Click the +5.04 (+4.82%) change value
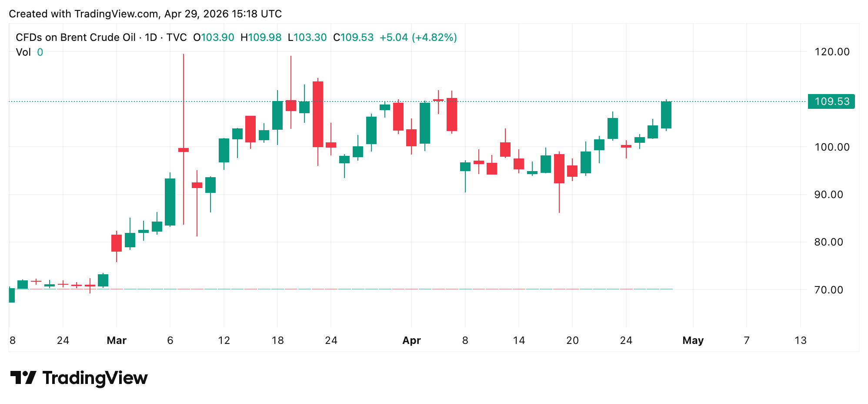The height and width of the screenshot is (404, 868). [x=418, y=37]
